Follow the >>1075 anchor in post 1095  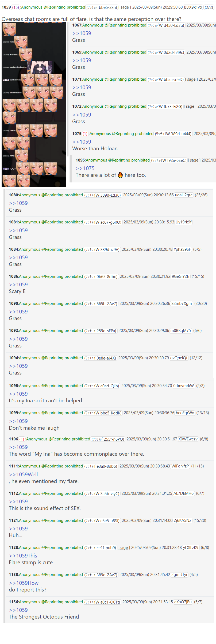click(85, 168)
